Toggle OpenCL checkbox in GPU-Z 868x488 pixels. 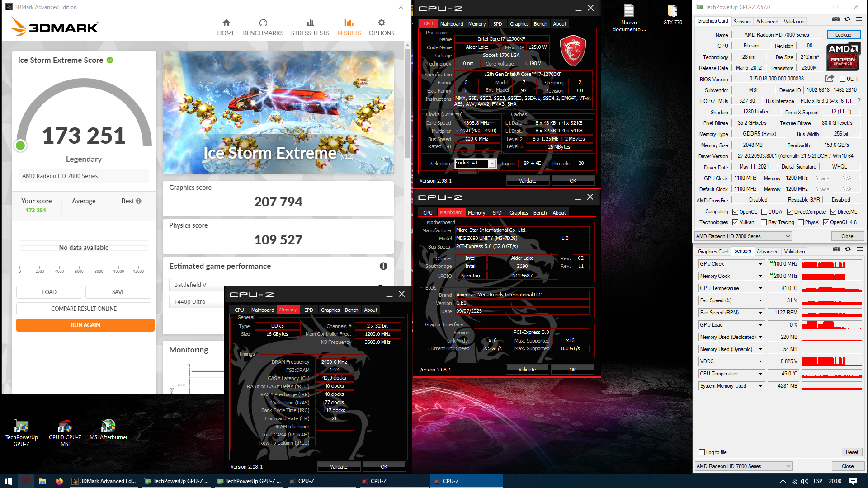pyautogui.click(x=736, y=212)
